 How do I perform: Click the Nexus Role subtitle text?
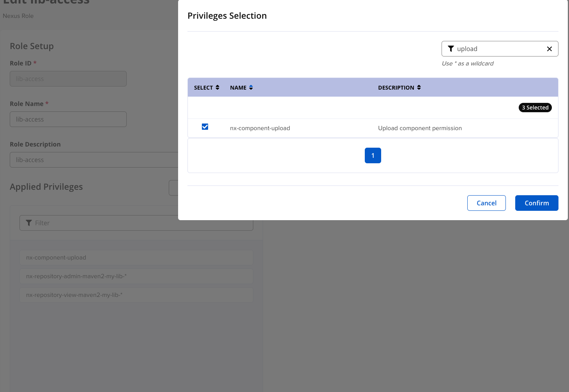18,16
